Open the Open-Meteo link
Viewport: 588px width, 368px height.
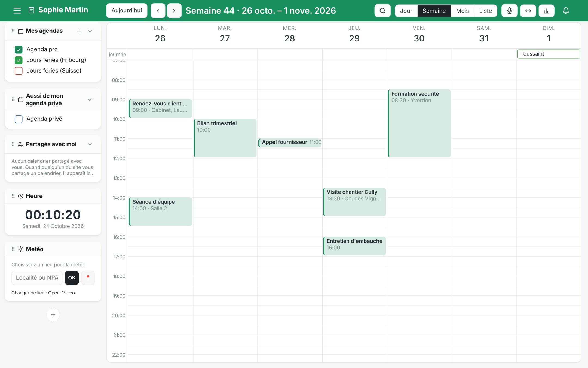pyautogui.click(x=61, y=293)
